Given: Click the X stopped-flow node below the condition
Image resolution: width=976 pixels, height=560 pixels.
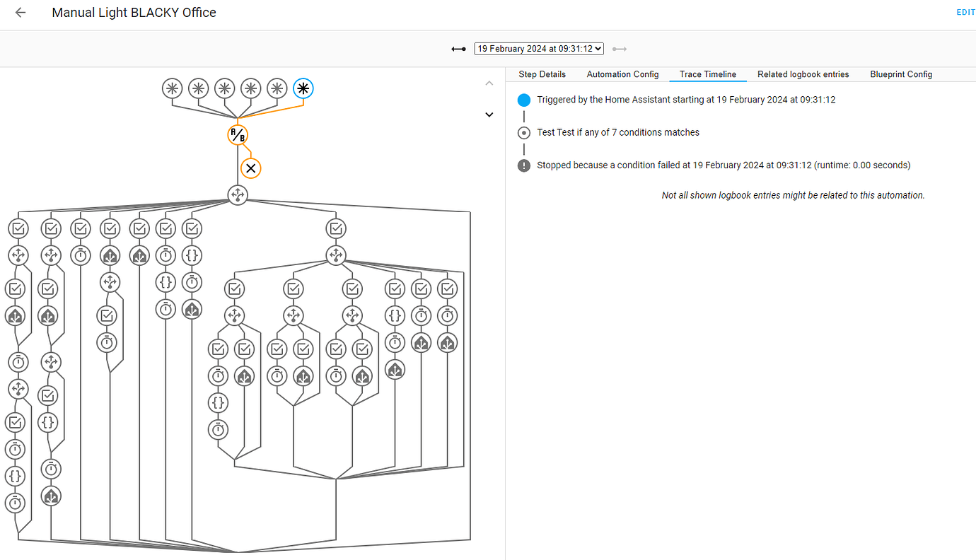Looking at the screenshot, I should point(250,168).
